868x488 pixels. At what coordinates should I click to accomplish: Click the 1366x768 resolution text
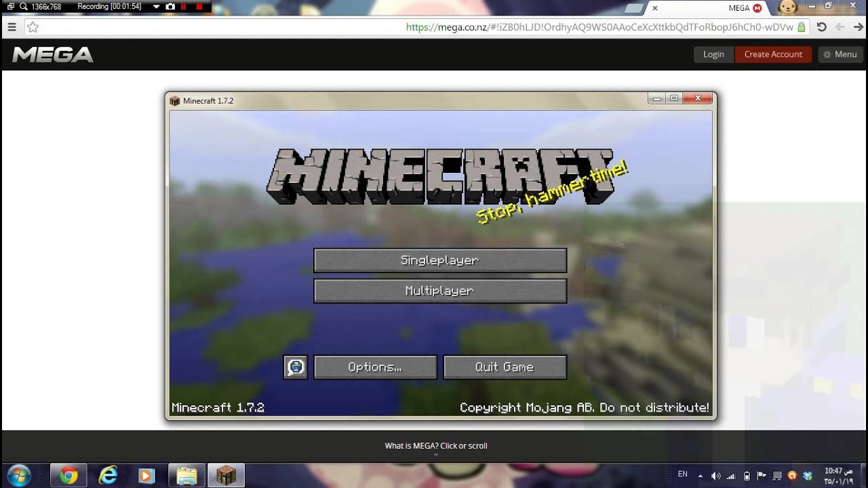tap(46, 7)
